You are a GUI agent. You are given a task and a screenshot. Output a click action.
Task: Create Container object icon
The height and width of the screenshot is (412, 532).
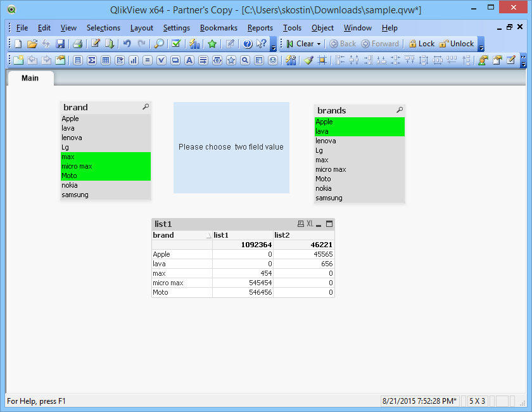pos(259,60)
